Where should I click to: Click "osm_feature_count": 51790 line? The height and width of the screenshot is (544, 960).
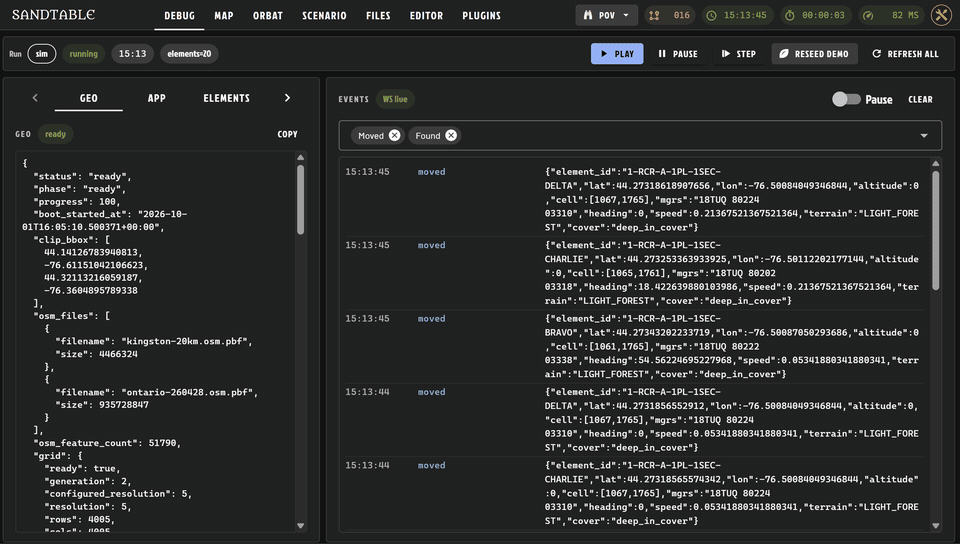tap(107, 442)
